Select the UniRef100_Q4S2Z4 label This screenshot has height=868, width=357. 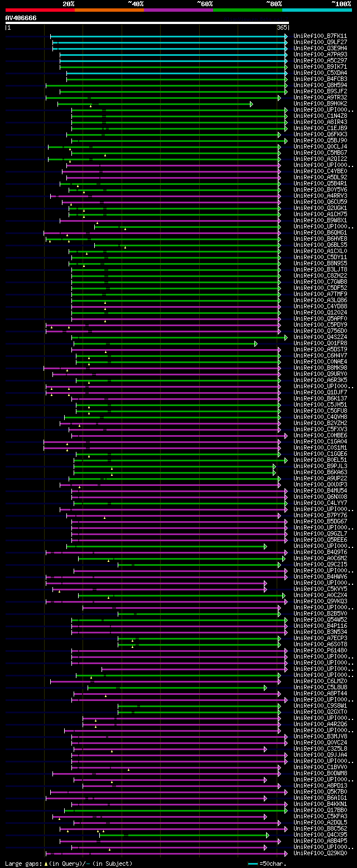pos(320,337)
